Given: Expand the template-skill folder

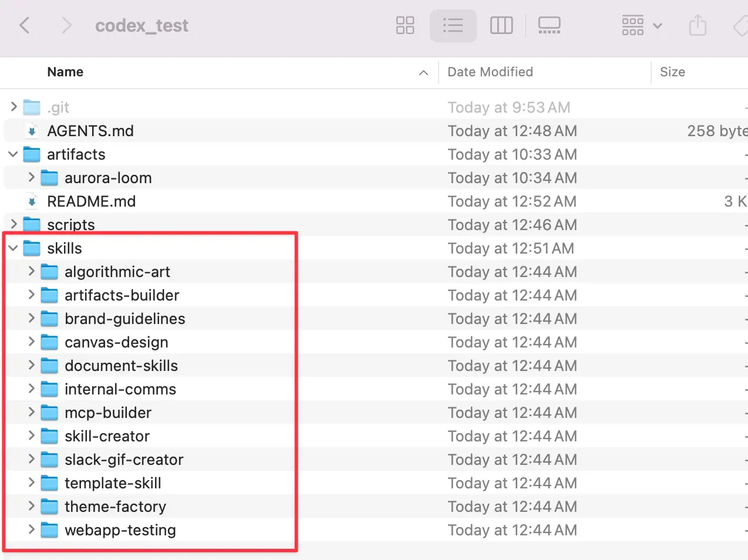Looking at the screenshot, I should point(31,482).
